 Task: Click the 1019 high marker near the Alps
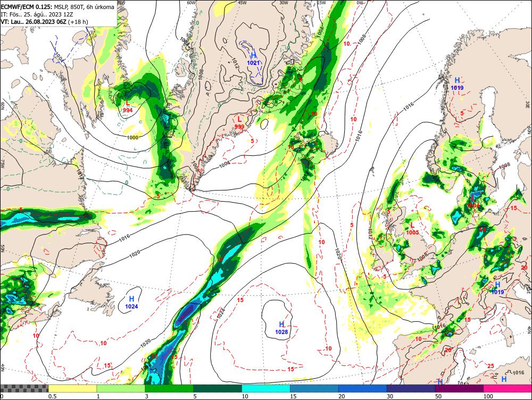point(498,288)
